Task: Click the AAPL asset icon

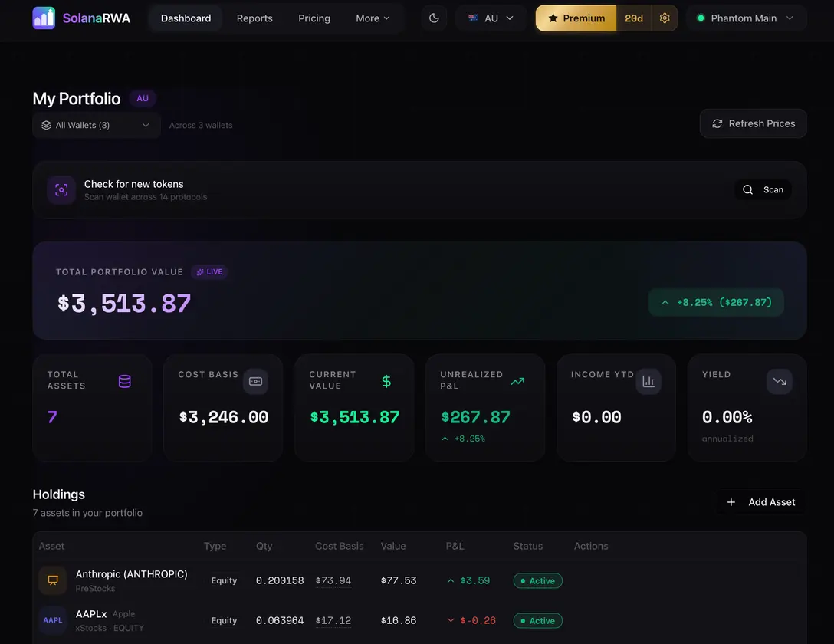Action: pos(53,620)
